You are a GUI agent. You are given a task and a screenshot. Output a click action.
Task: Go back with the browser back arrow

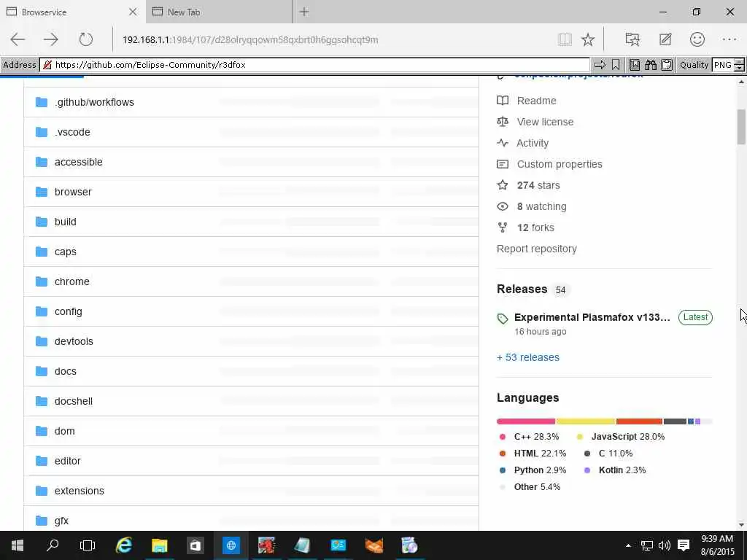(18, 39)
